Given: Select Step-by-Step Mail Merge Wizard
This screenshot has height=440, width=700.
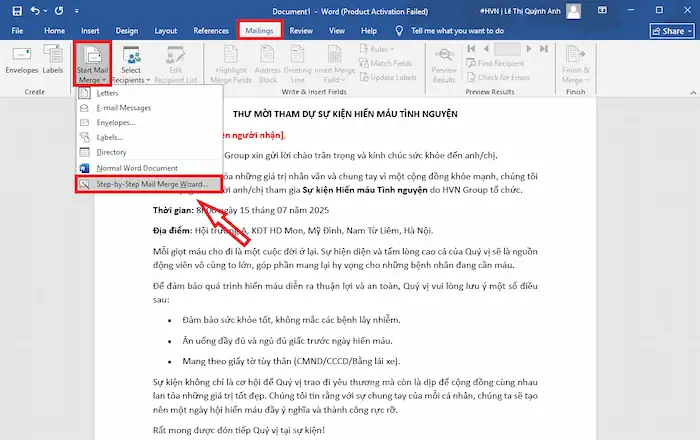Looking at the screenshot, I should tap(151, 184).
